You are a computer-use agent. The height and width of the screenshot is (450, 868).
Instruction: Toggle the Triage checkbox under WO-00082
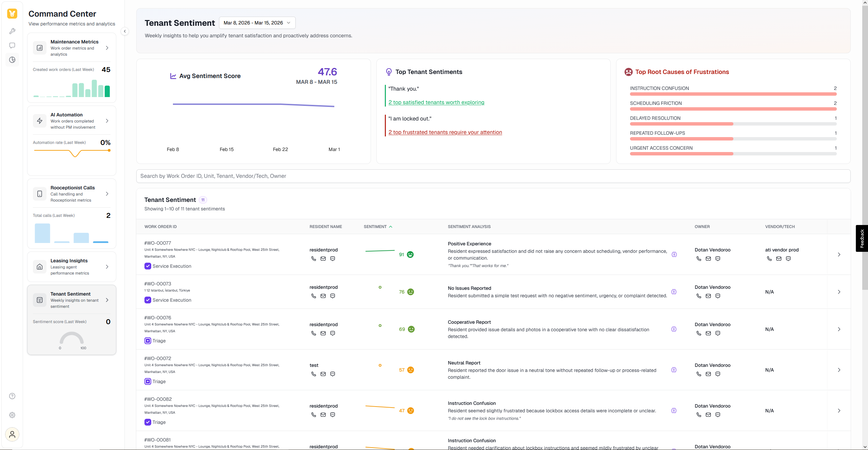(148, 422)
